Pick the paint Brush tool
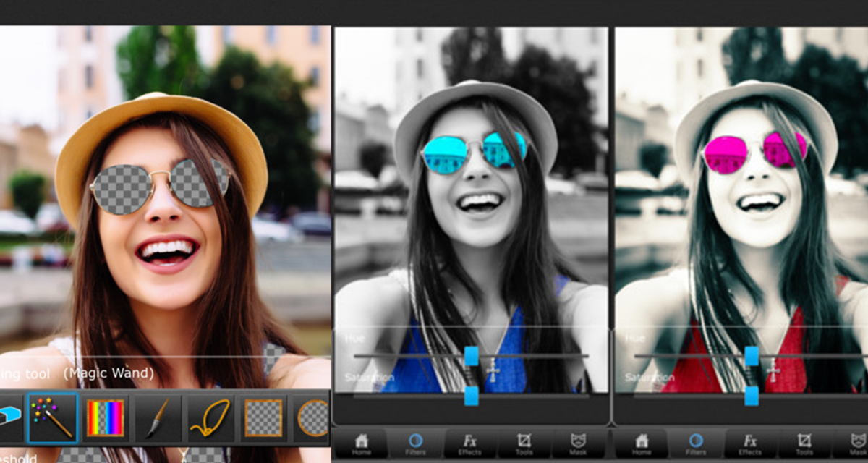This screenshot has height=463, width=868. coord(158,418)
